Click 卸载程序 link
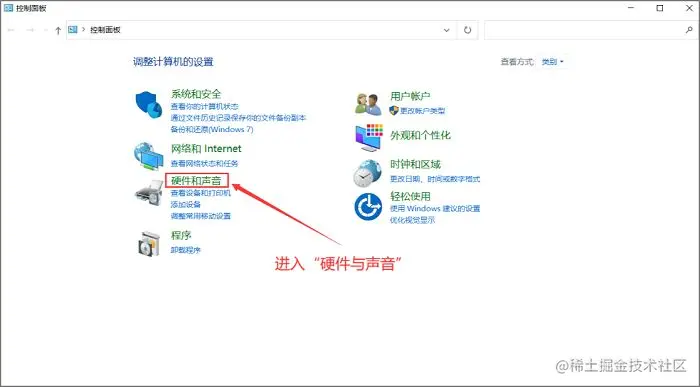This screenshot has width=700, height=387. (185, 250)
